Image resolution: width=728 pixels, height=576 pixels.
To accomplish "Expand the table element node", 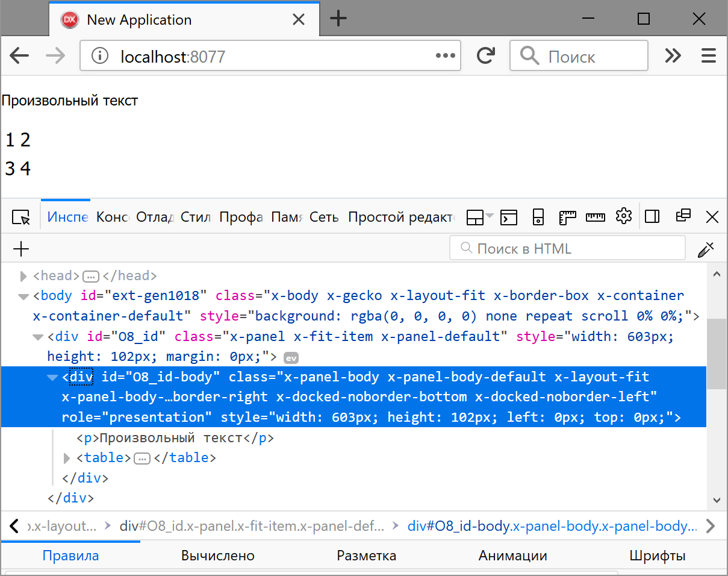I will (x=67, y=458).
